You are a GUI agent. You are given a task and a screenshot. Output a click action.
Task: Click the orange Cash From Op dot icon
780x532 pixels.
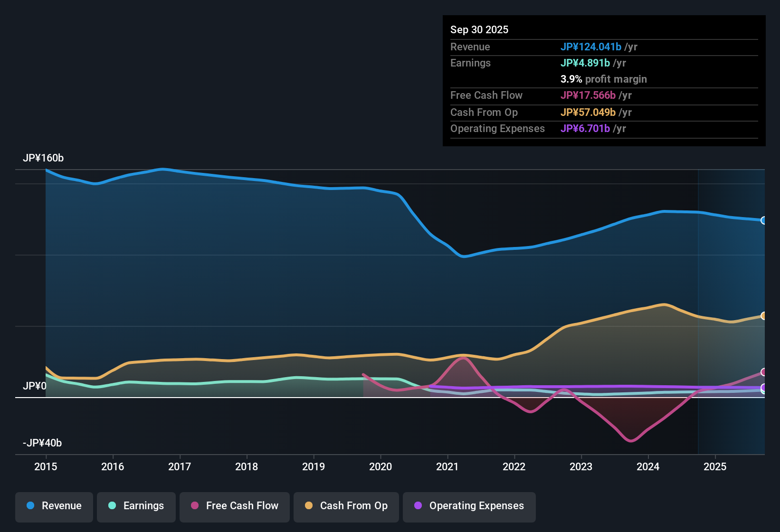(x=308, y=506)
